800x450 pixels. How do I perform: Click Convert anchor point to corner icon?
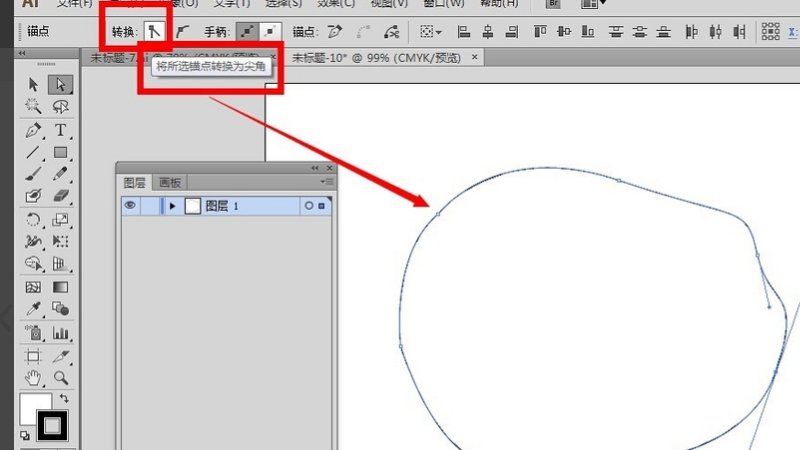coord(154,32)
